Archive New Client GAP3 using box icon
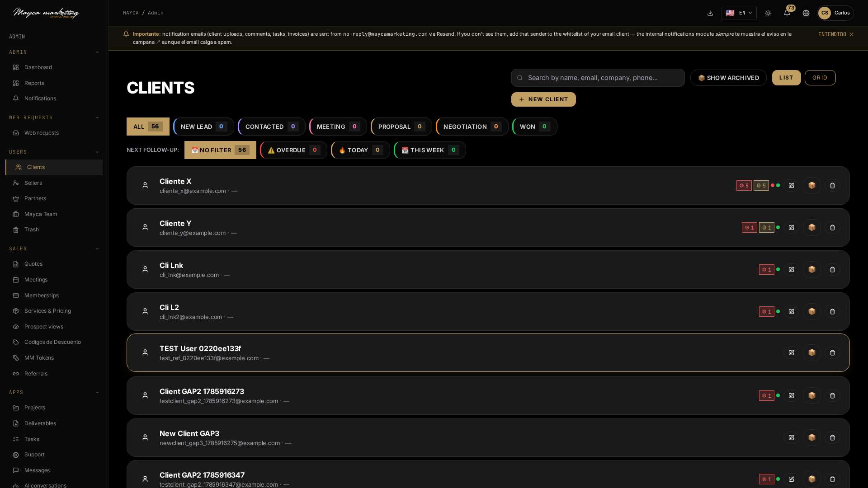The width and height of the screenshot is (868, 488). pyautogui.click(x=812, y=438)
